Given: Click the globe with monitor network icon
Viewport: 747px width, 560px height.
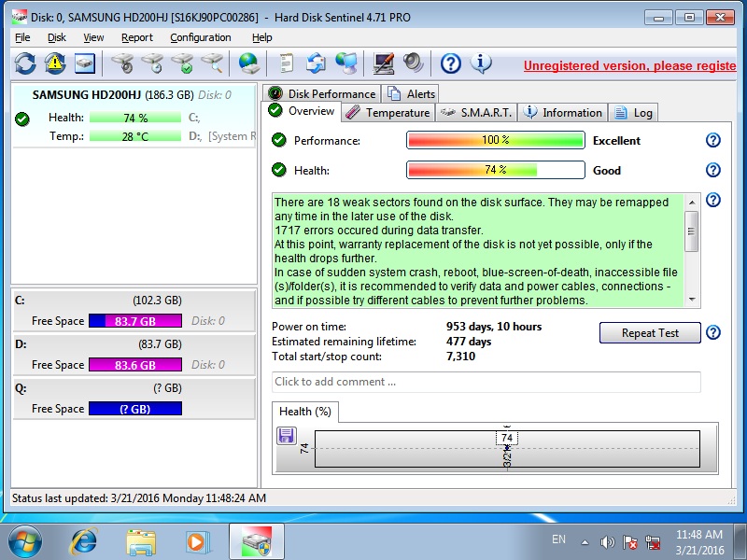Looking at the screenshot, I should point(346,63).
